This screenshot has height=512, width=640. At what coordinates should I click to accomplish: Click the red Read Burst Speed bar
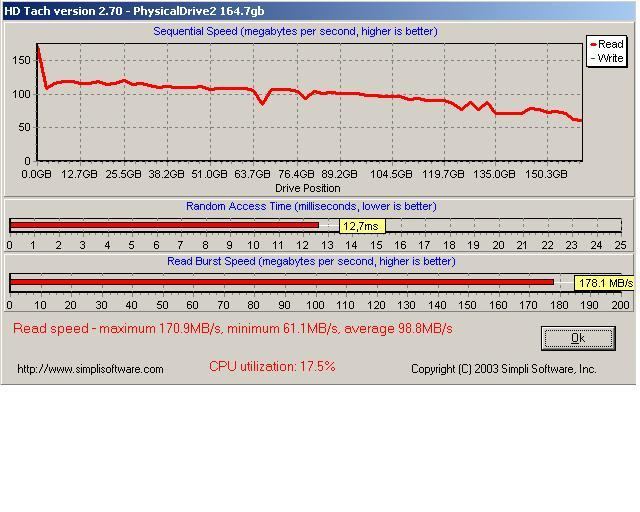click(282, 282)
